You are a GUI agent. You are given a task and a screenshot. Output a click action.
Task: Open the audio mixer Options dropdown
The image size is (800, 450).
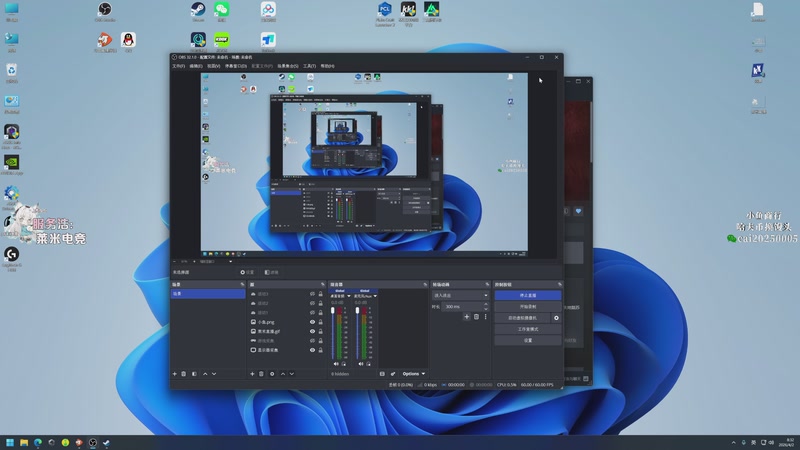click(x=411, y=374)
